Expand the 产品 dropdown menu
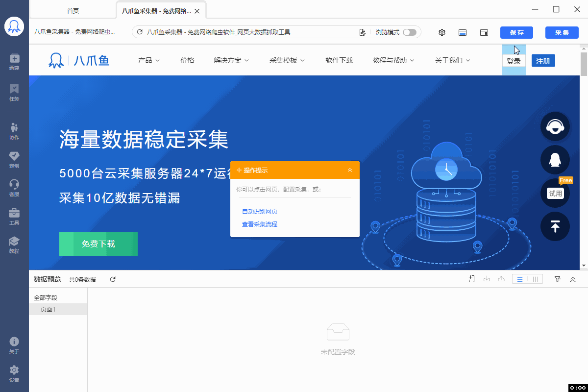Image resolution: width=588 pixels, height=392 pixels. (x=149, y=60)
